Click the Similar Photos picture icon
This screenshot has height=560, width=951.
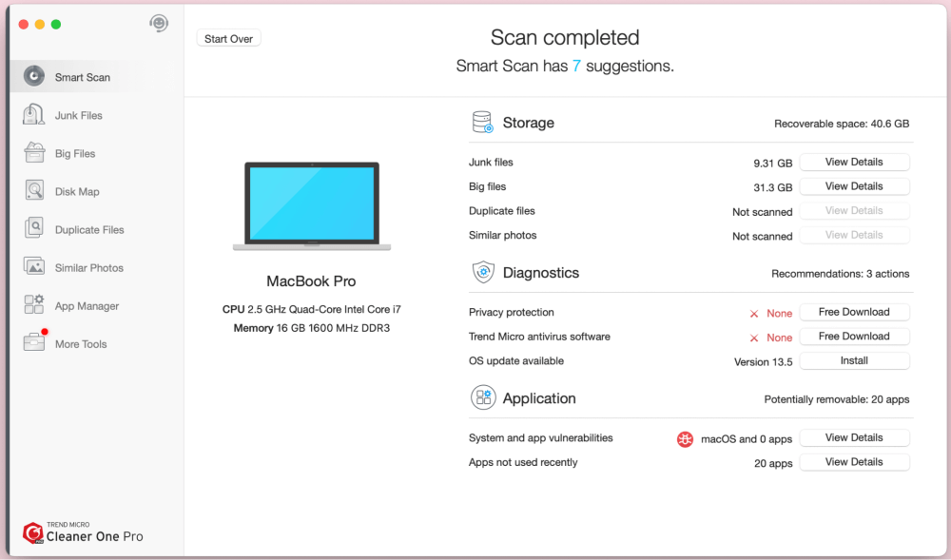[34, 266]
